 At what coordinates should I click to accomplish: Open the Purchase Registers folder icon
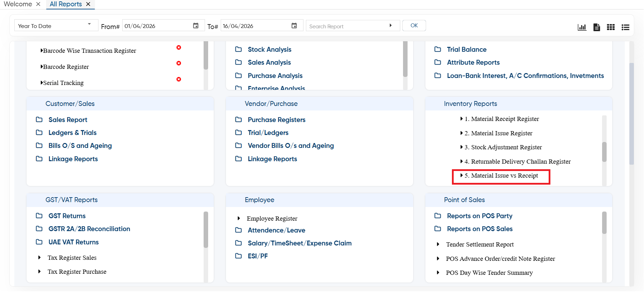point(239,120)
